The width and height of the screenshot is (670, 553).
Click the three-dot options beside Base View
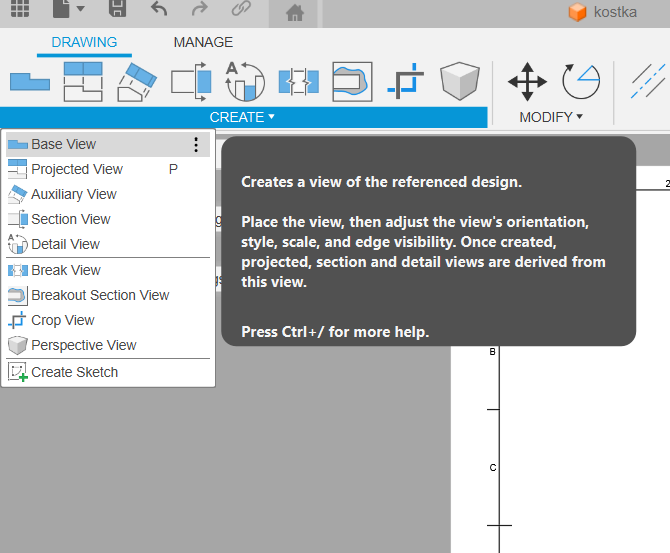click(x=196, y=145)
